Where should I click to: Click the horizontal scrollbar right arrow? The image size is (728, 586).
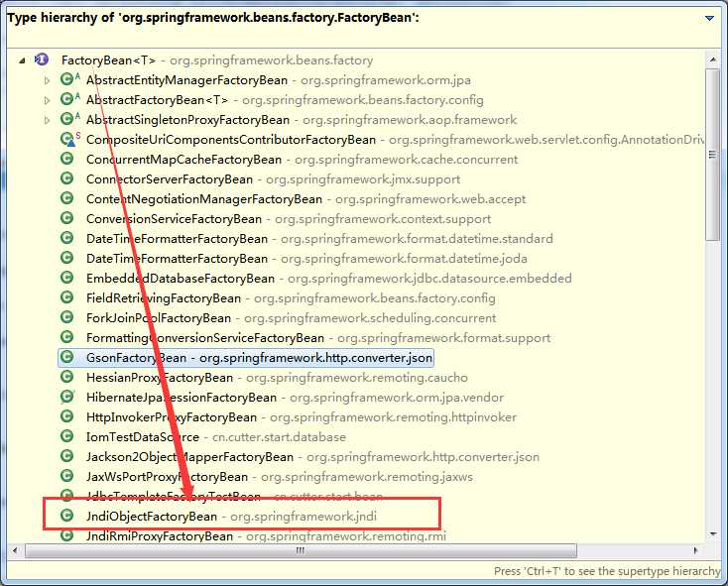[x=695, y=550]
